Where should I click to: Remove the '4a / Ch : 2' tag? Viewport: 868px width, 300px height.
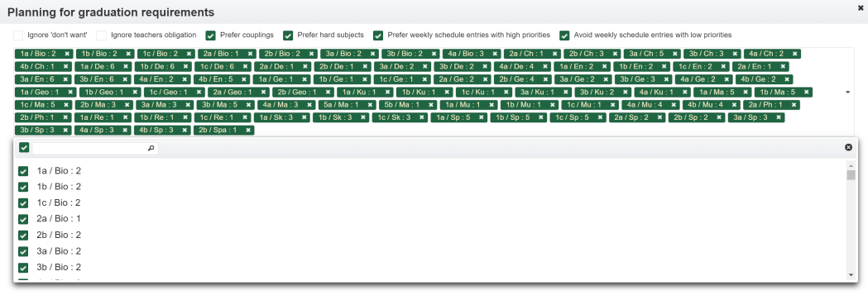point(795,54)
